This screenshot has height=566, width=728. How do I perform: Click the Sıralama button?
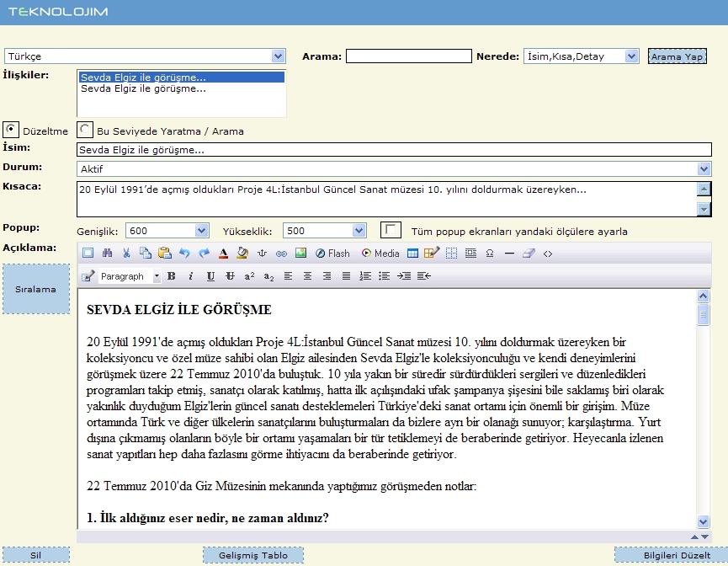pos(35,289)
